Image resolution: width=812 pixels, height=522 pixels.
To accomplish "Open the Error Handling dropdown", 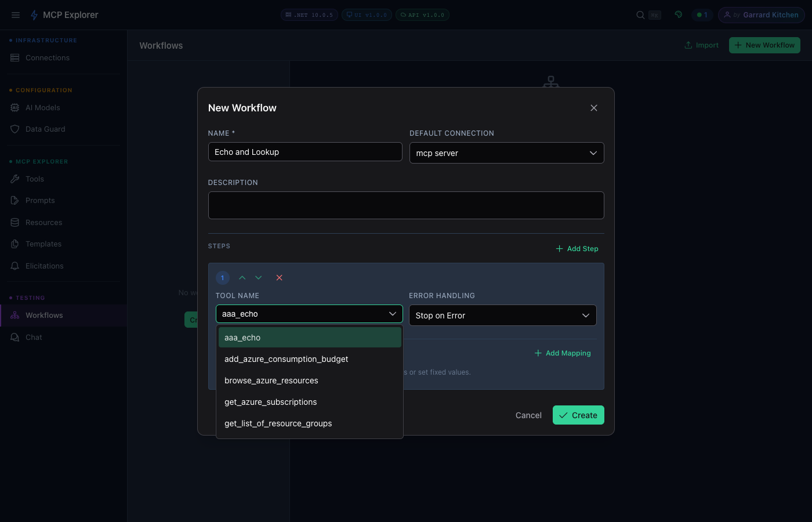I will tap(502, 315).
